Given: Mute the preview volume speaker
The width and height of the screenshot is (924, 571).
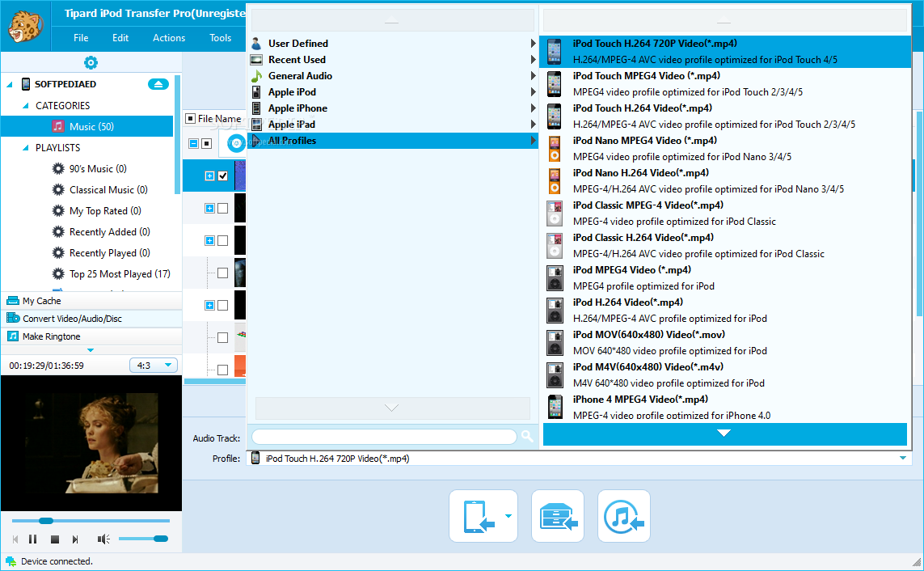Looking at the screenshot, I should pos(103,539).
